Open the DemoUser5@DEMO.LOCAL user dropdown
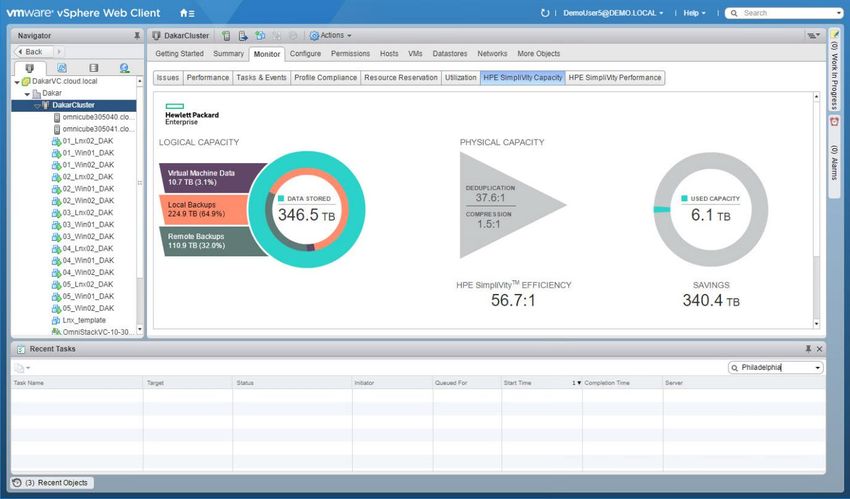This screenshot has width=850, height=499. point(613,13)
